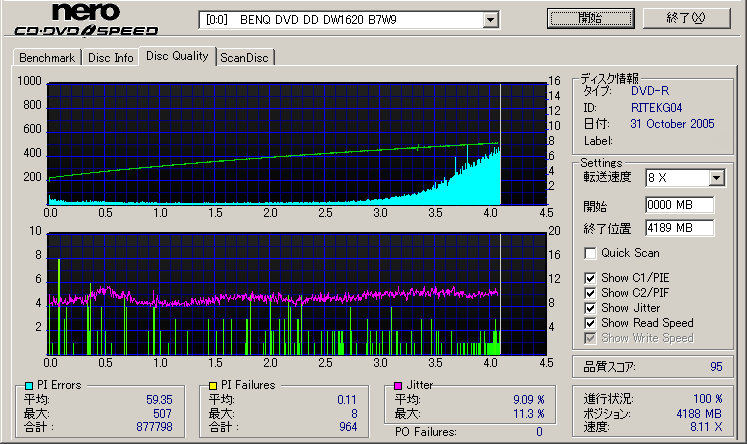Open the 8 X transfer speed dropdown
Viewport: 747px width, 444px height.
click(685, 178)
